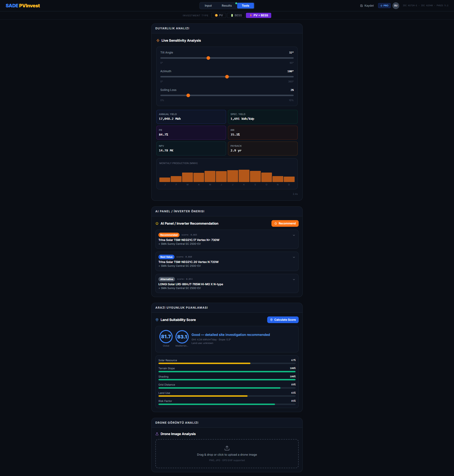Click the Best Value badge
Image resolution: width=454 pixels, height=476 pixels.
(x=166, y=257)
